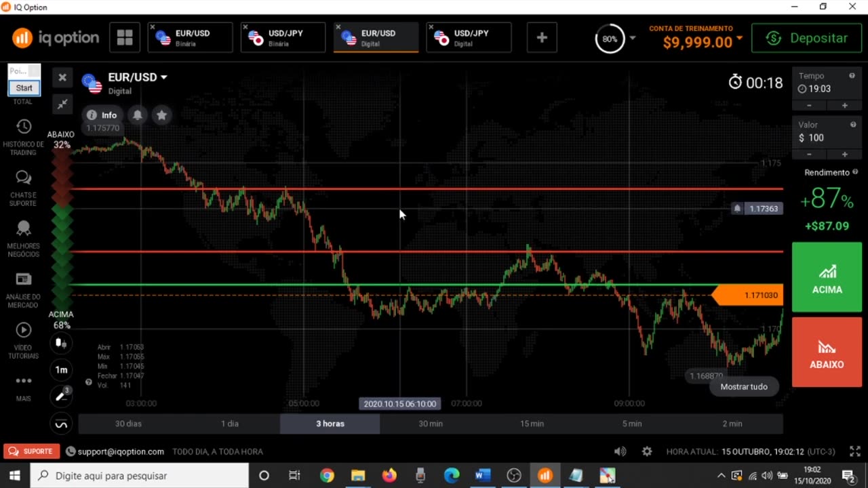Open the Windows notification center icon

point(848,476)
